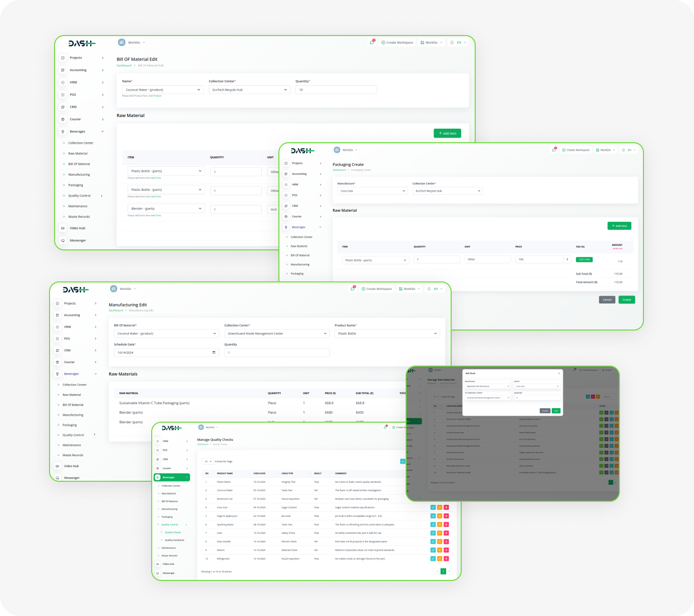Click Video Hub icon in Manufacturing Edit sidebar
Viewport: 694px width, 616px height.
coord(57,466)
